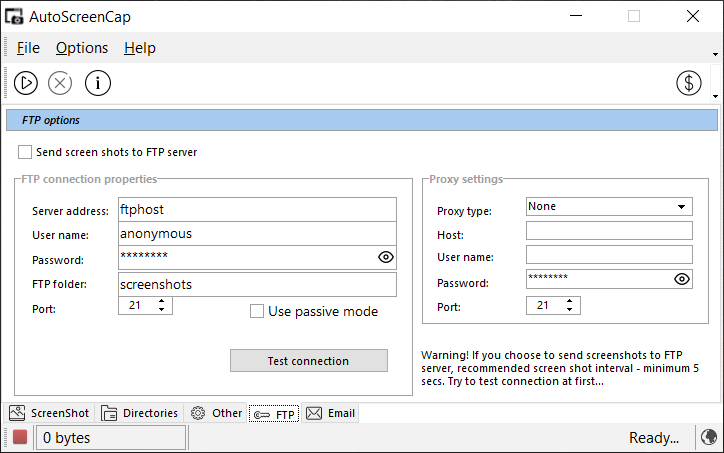This screenshot has height=453, width=724.
Task: Click the Test connection button
Action: pyautogui.click(x=308, y=361)
